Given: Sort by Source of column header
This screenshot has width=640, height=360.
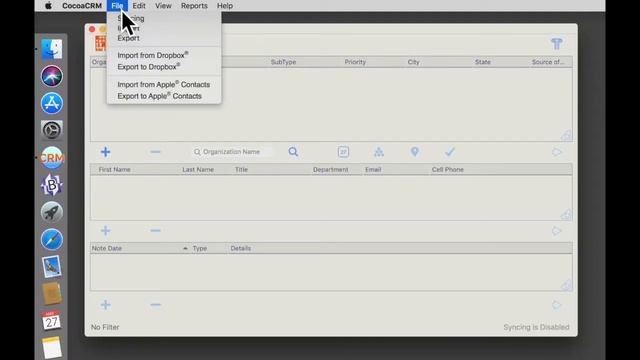Looking at the screenshot, I should [x=548, y=62].
